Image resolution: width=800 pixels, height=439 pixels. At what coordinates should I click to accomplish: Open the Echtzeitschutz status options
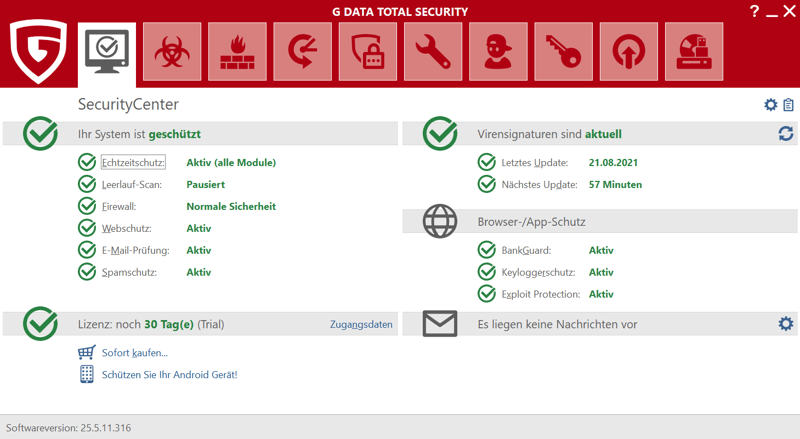click(x=133, y=163)
